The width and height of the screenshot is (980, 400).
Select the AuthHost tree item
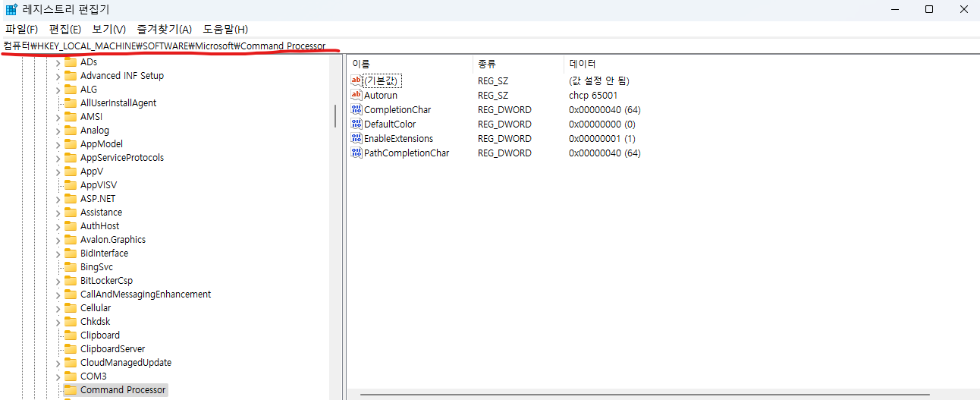[x=99, y=226]
